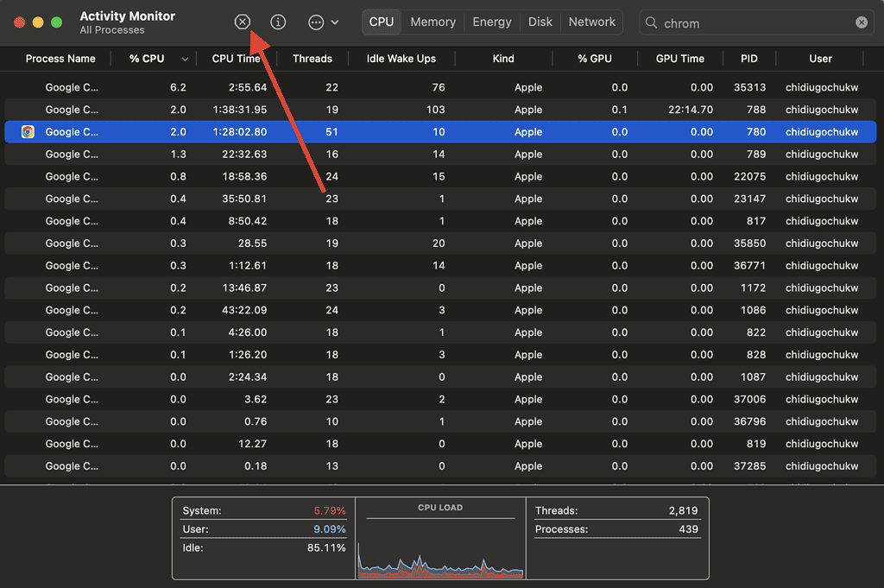The width and height of the screenshot is (884, 588).
Task: Sort by Idle Wake Ups column
Action: 401,59
